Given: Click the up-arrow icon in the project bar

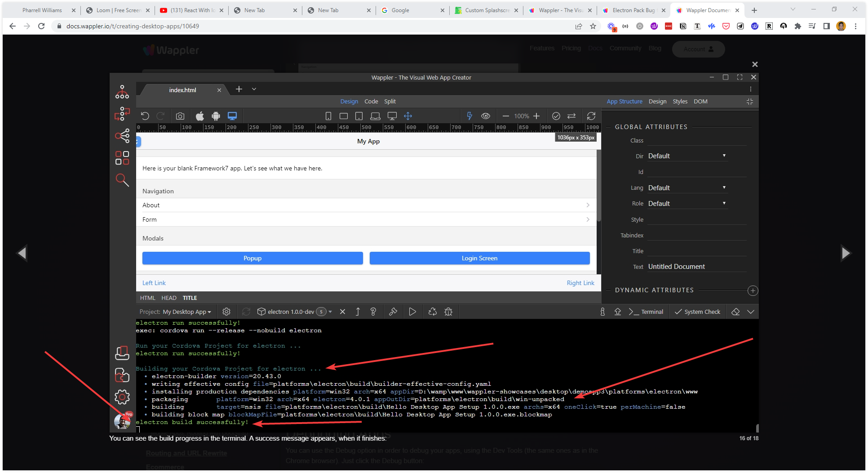Looking at the screenshot, I should (x=358, y=312).
